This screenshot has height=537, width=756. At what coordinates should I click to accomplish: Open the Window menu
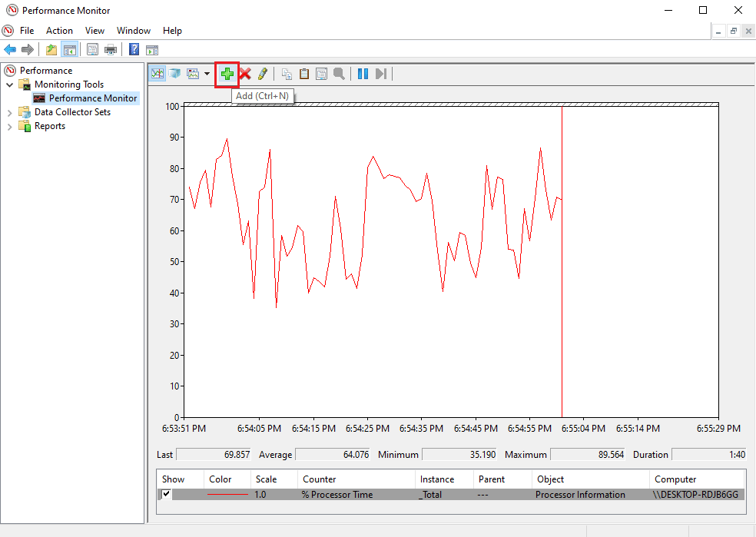pyautogui.click(x=134, y=31)
